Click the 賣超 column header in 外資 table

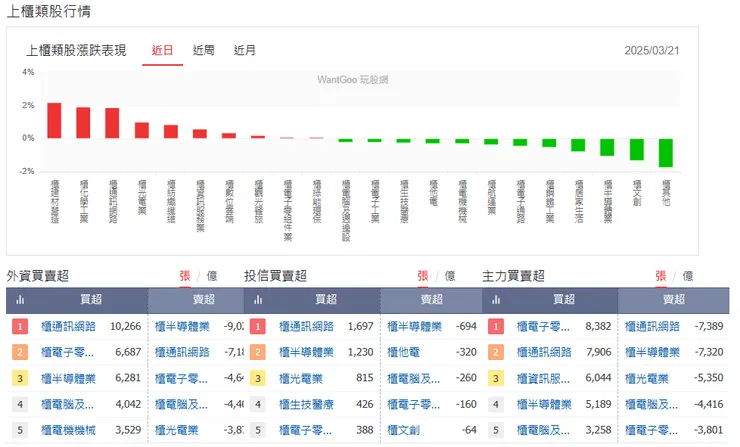(x=204, y=299)
